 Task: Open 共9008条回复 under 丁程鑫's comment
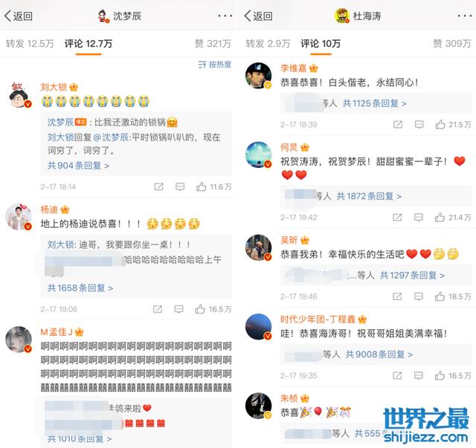[x=379, y=354]
